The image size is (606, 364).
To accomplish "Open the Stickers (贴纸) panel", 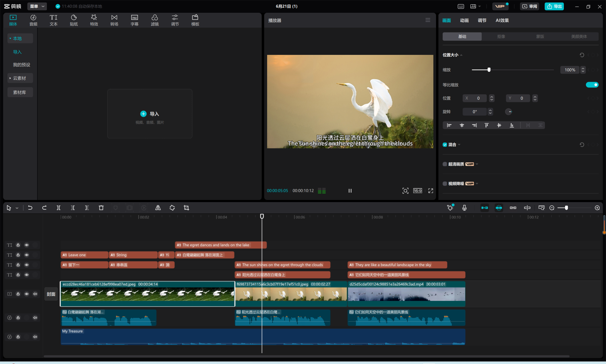I will [74, 20].
